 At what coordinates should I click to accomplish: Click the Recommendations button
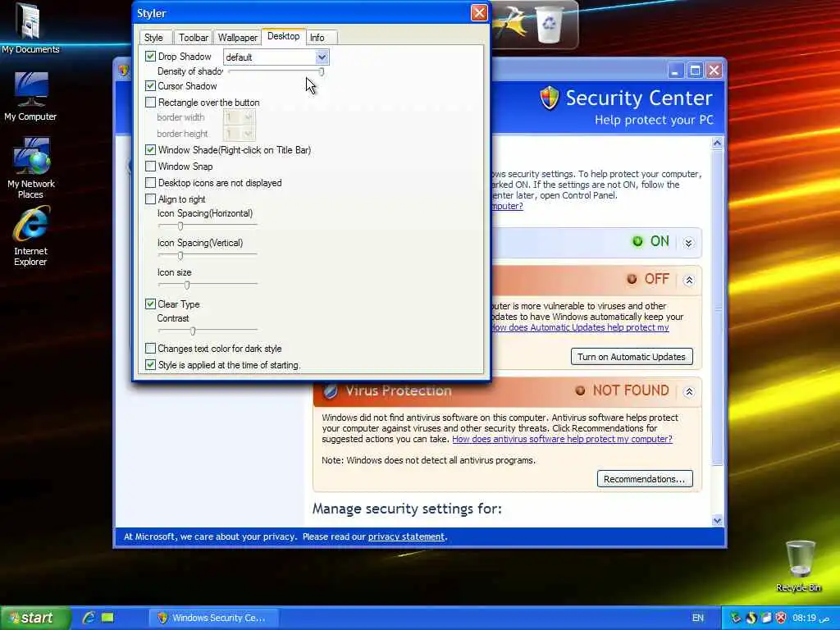(645, 479)
